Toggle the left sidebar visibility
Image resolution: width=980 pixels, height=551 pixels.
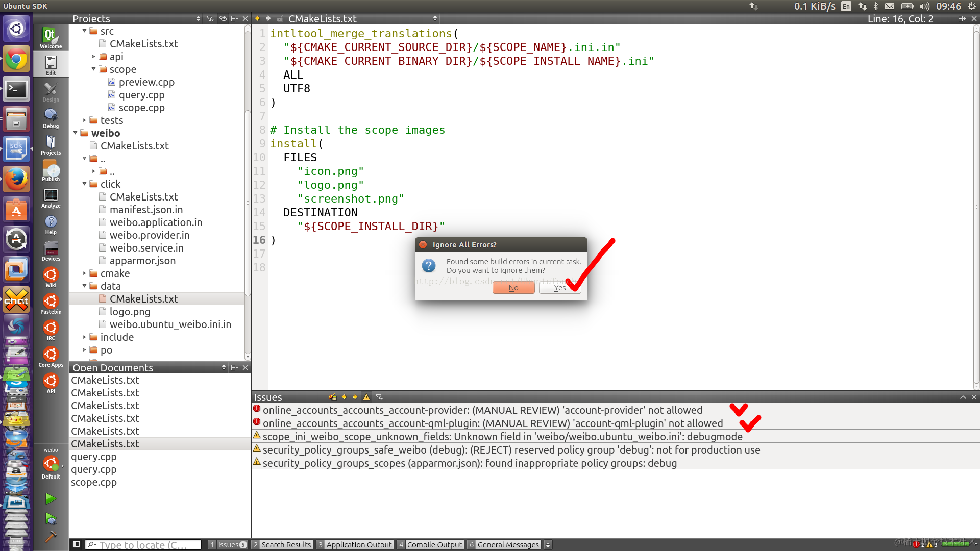click(x=76, y=544)
